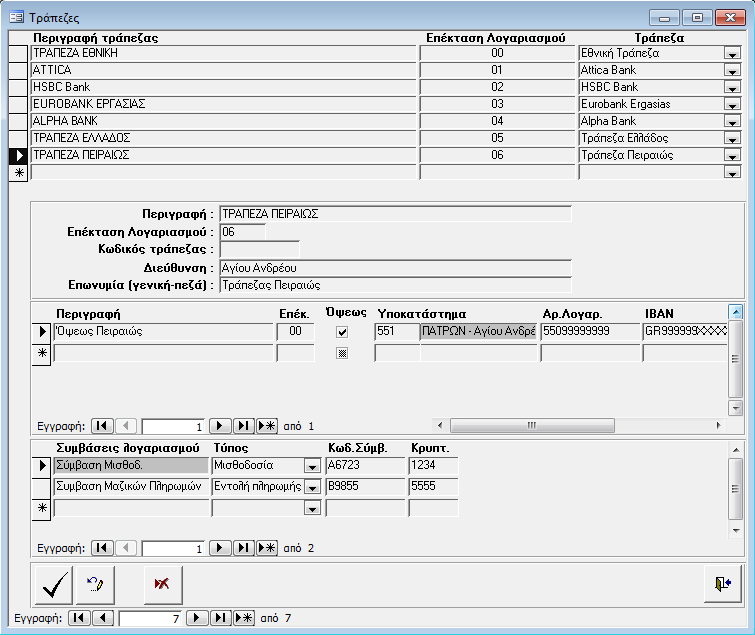Screen dimensions: 755x635
Task: Uncheck Όψεως checkbox for Όψεως Πειραιώς account
Action: click(342, 332)
